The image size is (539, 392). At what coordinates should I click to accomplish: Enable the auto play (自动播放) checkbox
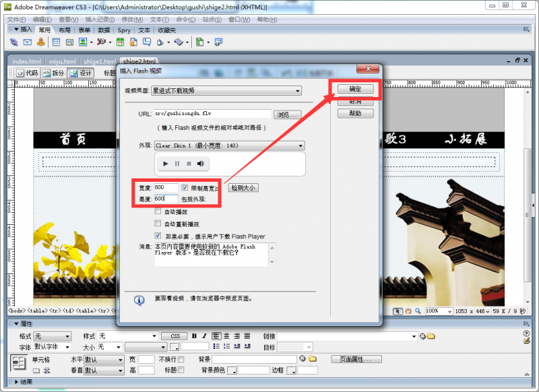[x=158, y=211]
